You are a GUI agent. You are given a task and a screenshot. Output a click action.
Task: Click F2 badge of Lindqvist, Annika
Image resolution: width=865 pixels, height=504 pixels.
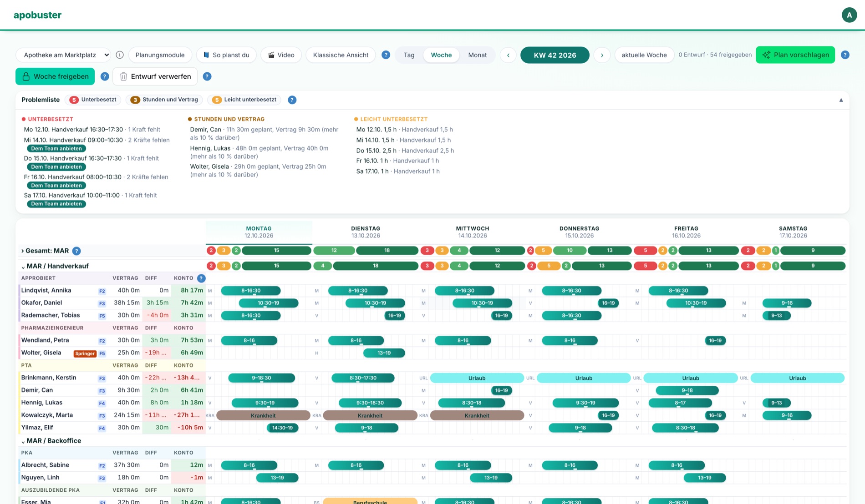tap(102, 291)
